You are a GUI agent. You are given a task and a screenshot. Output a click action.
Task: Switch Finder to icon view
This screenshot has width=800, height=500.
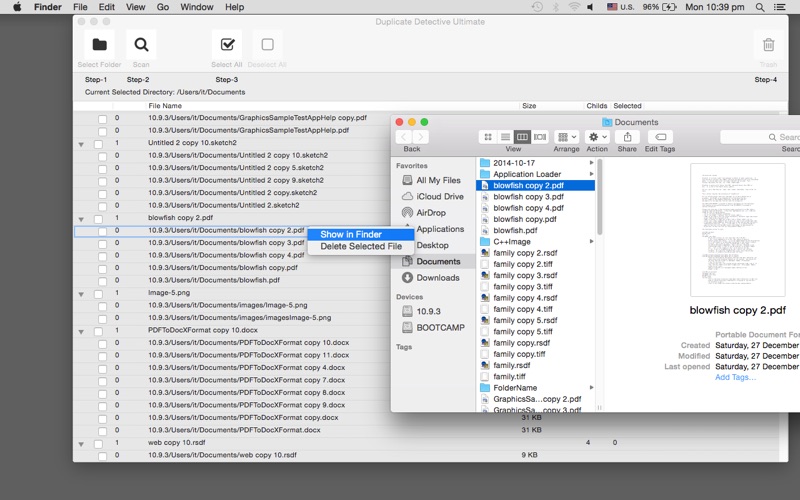coord(488,137)
